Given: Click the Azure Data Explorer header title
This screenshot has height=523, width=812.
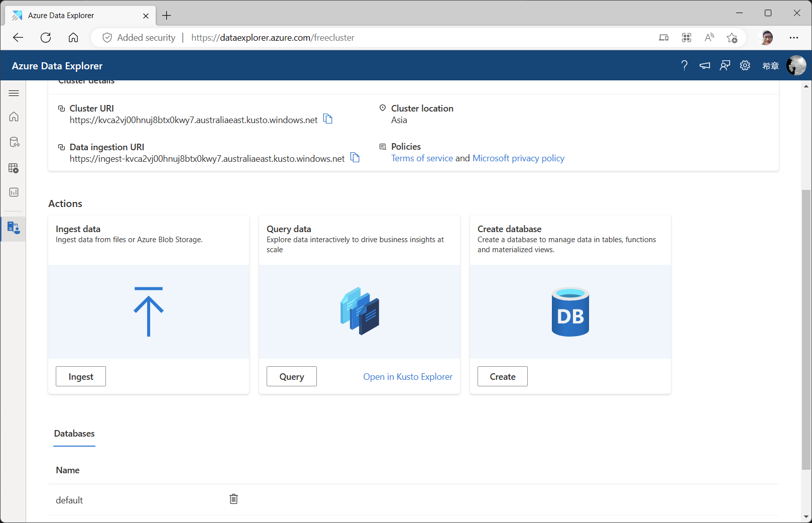Looking at the screenshot, I should [x=57, y=66].
